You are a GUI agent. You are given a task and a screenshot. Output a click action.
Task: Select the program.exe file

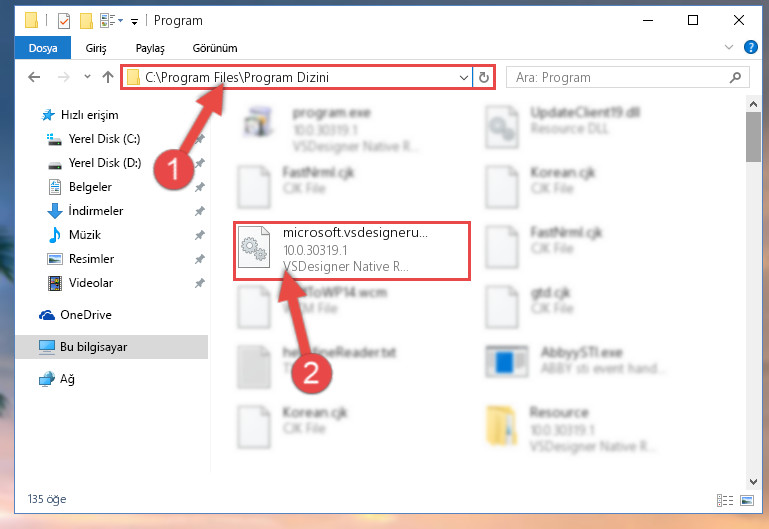pyautogui.click(x=331, y=130)
